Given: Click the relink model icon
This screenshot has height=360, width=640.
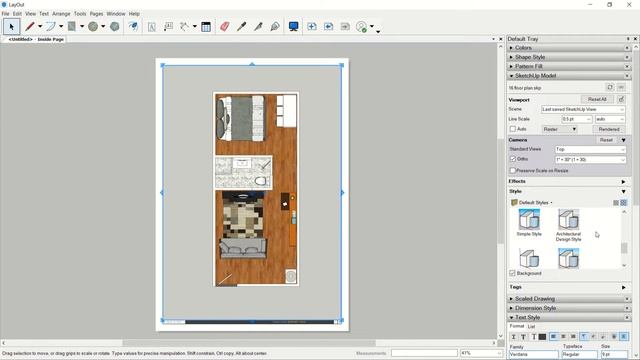Looking at the screenshot, I should (x=621, y=87).
